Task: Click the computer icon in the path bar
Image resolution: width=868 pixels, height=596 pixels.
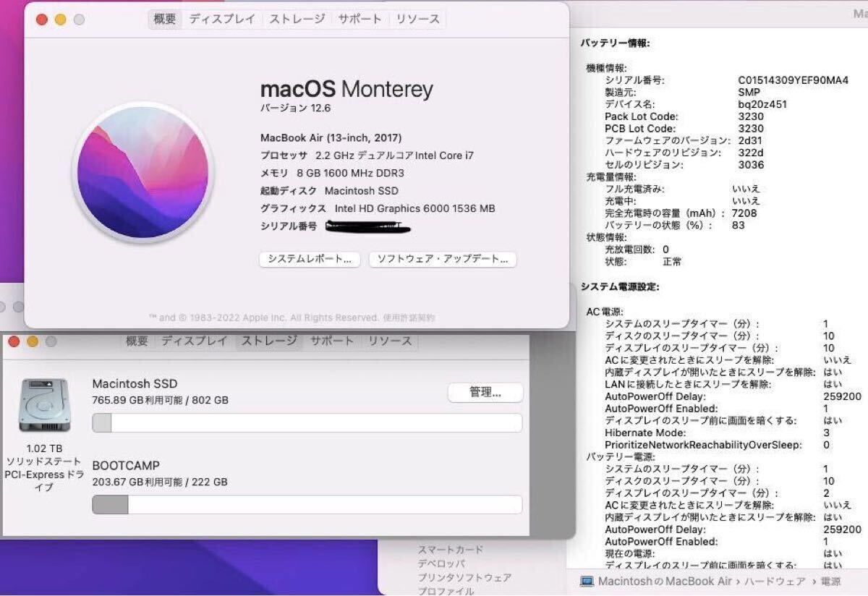Action: (587, 582)
